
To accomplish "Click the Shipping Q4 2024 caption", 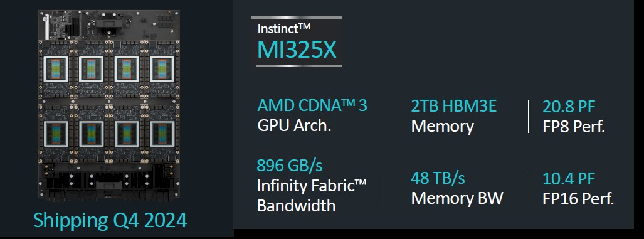I will pyautogui.click(x=110, y=220).
